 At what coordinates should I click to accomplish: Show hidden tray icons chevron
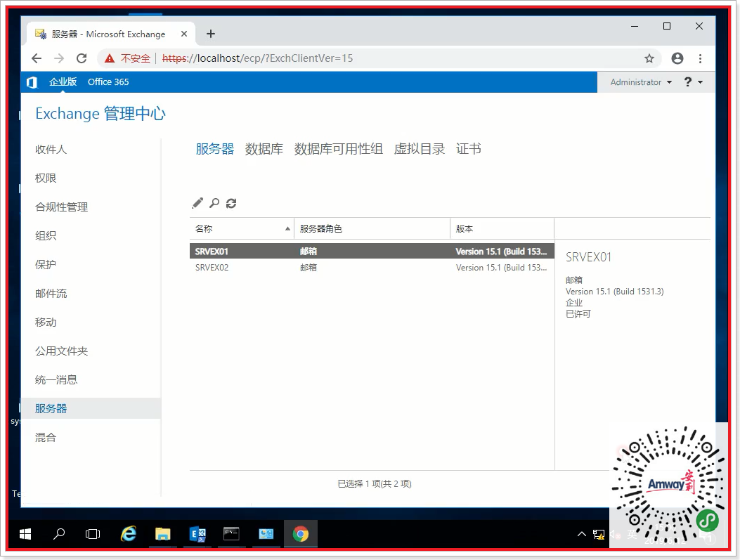click(582, 534)
